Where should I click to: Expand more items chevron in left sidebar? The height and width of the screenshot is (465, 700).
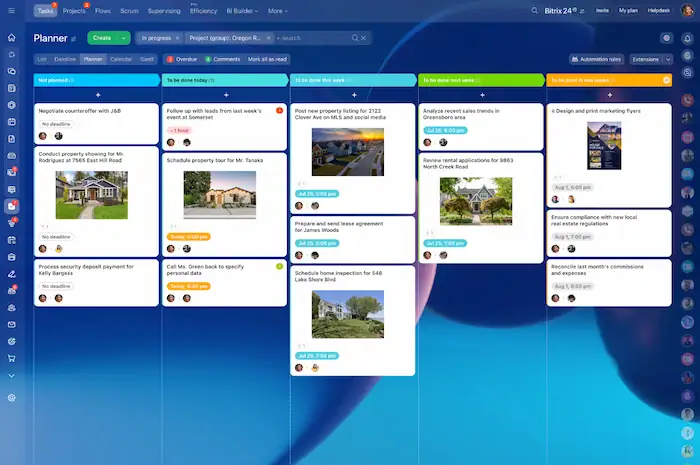(x=12, y=376)
